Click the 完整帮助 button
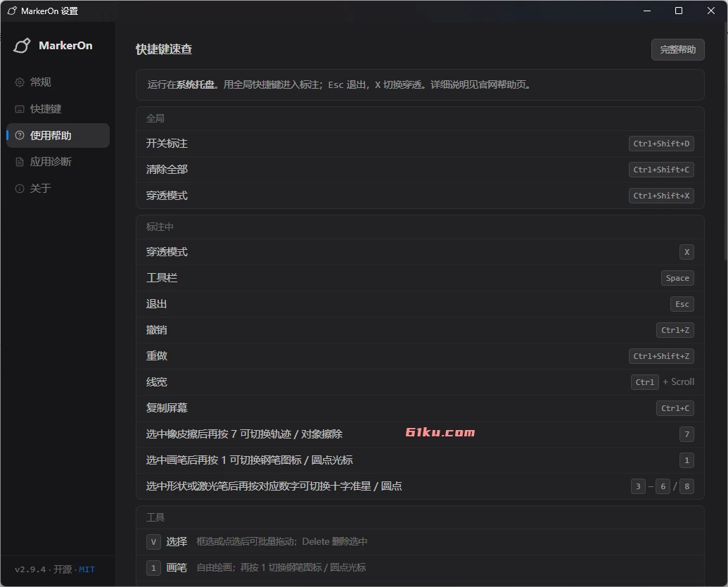The width and height of the screenshot is (728, 587). [x=677, y=50]
